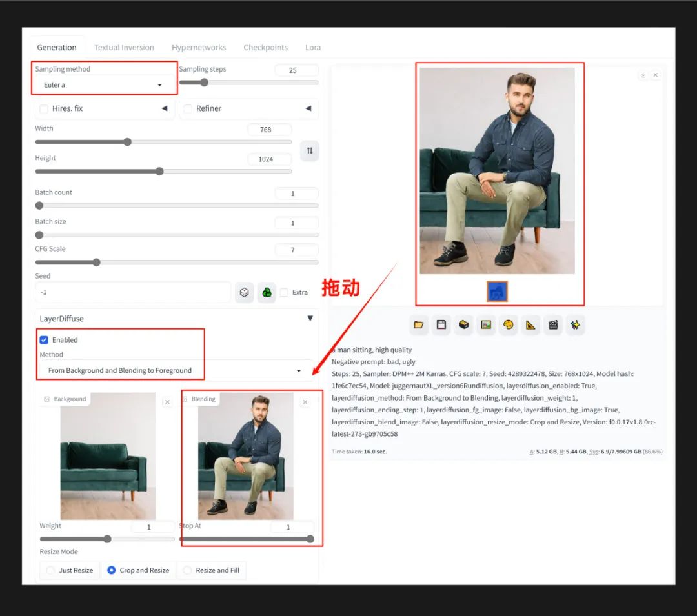Click the Width slider track
This screenshot has width=697, height=616.
(163, 142)
